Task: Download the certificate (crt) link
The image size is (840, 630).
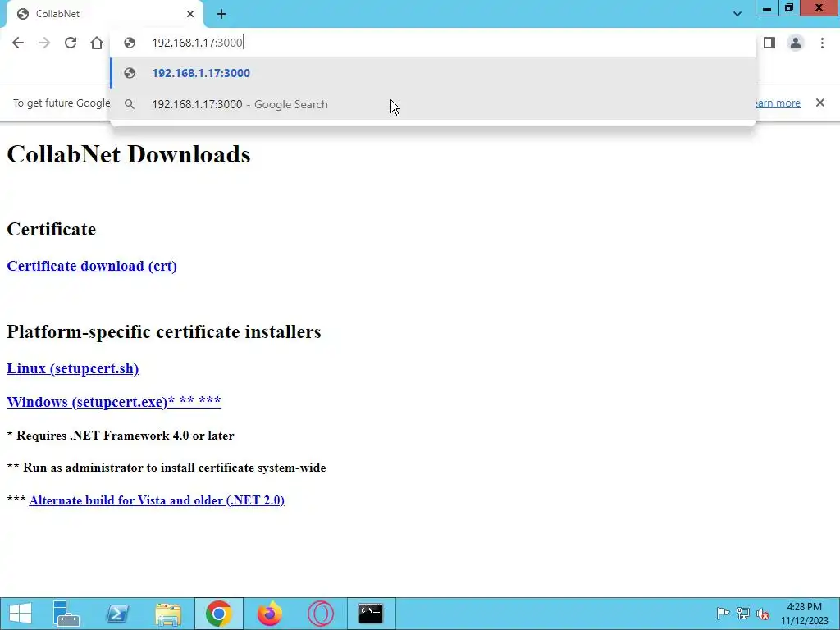Action: click(92, 267)
